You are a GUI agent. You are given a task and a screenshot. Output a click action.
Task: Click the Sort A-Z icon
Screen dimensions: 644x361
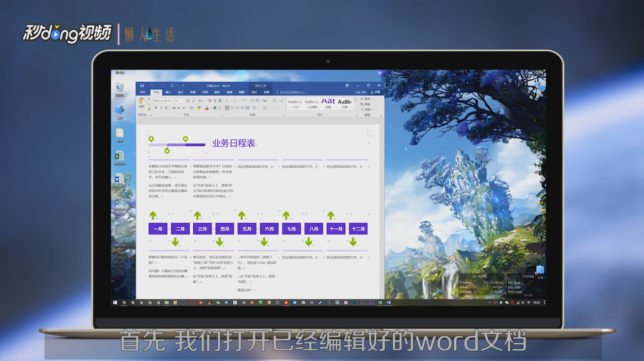tap(275, 101)
